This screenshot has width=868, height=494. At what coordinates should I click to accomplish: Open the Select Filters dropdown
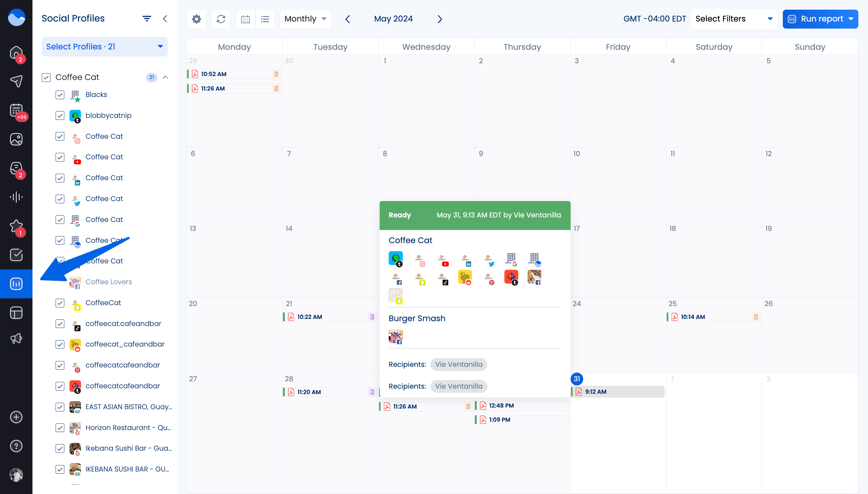coord(734,19)
